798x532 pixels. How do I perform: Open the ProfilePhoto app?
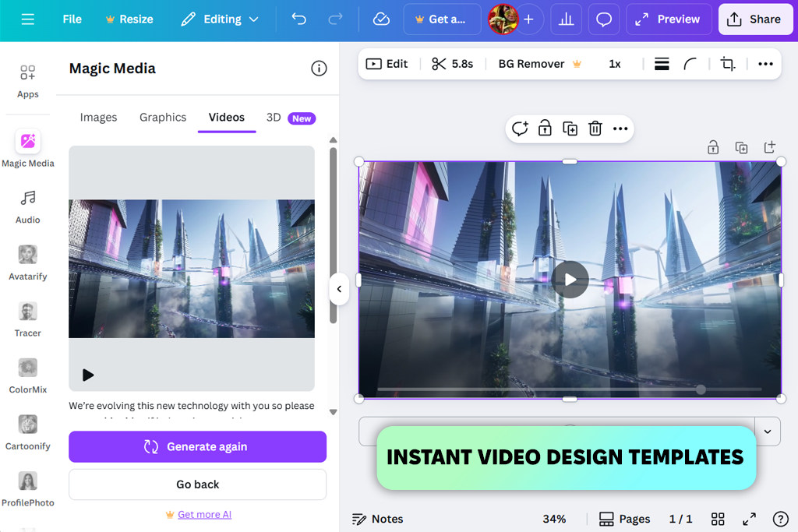27,488
